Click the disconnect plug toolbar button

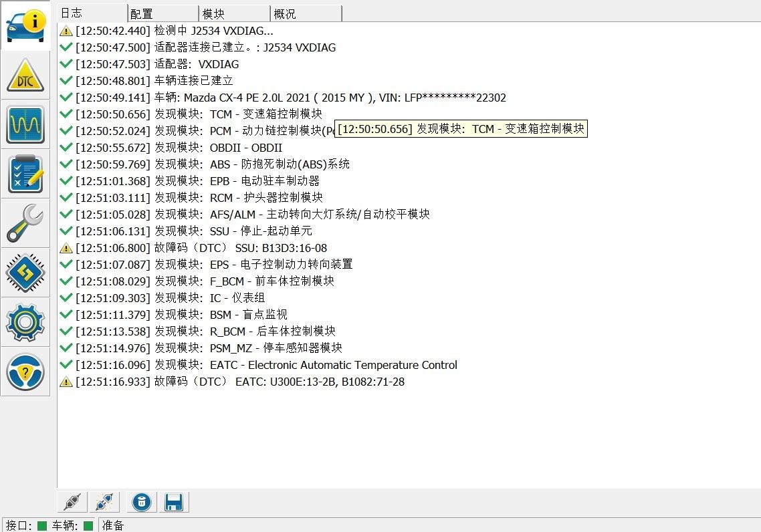tap(105, 502)
